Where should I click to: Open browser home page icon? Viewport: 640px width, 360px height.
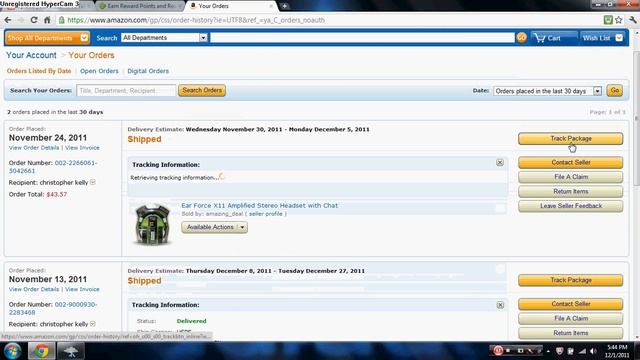click(47, 20)
